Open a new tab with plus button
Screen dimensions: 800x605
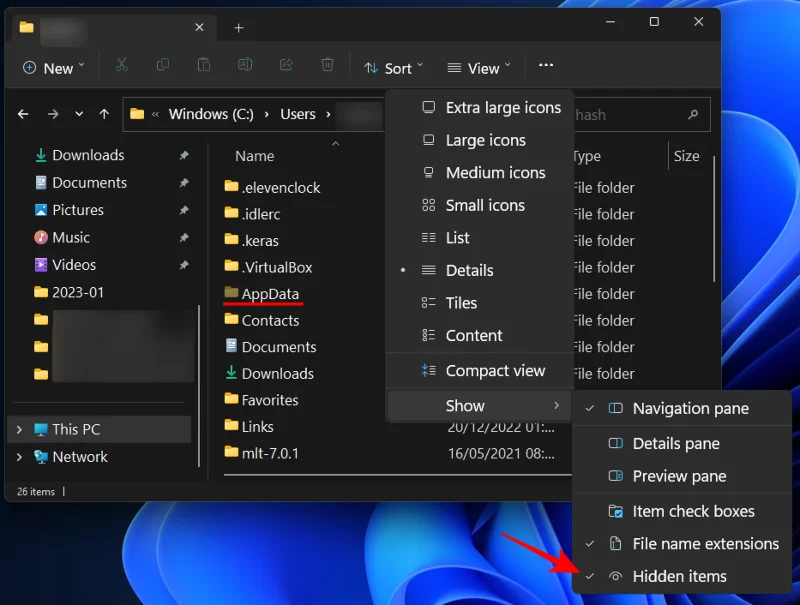point(238,28)
